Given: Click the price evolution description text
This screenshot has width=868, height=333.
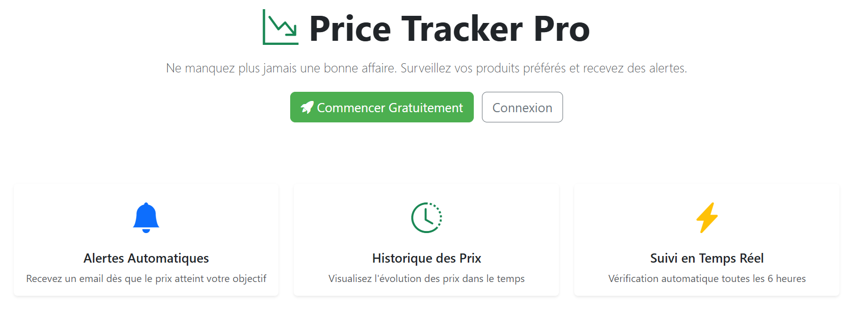Looking at the screenshot, I should click(426, 278).
